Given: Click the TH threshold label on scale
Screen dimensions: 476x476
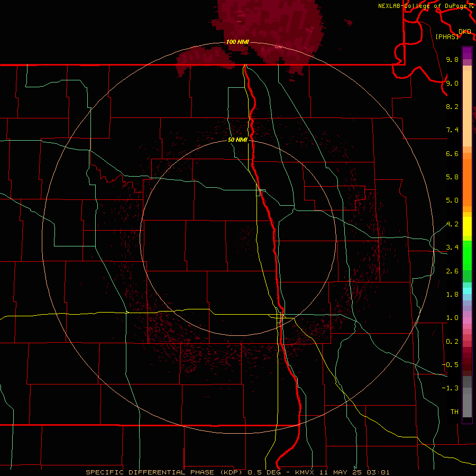Looking at the screenshot, I should point(454,411).
